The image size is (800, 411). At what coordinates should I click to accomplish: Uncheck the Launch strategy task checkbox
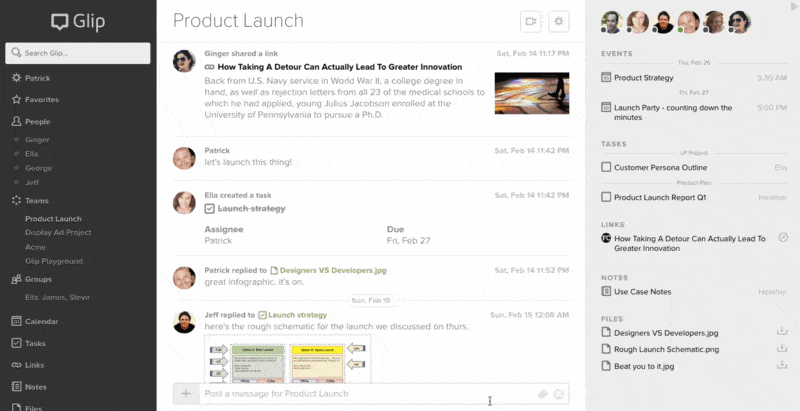(209, 208)
